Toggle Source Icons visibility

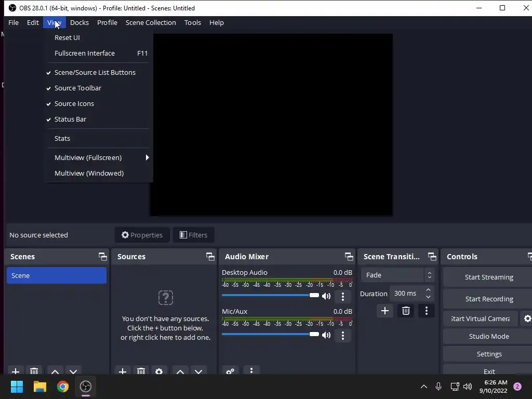click(99, 103)
